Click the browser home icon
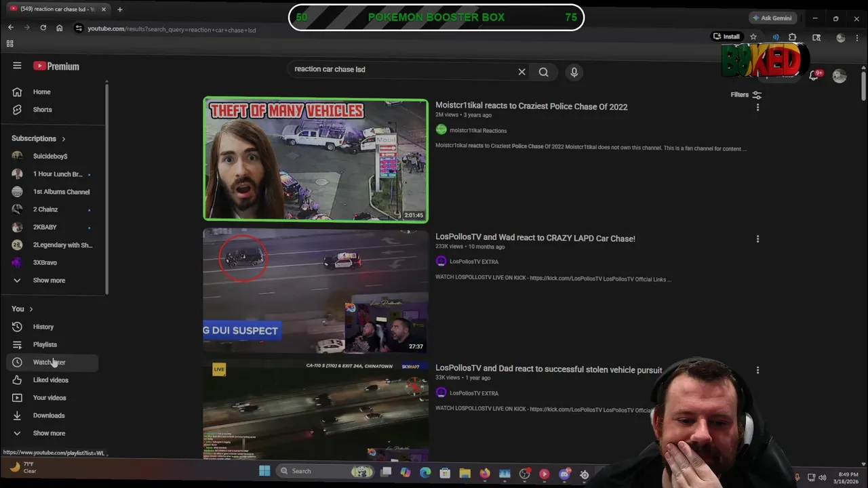868x488 pixels. (59, 28)
